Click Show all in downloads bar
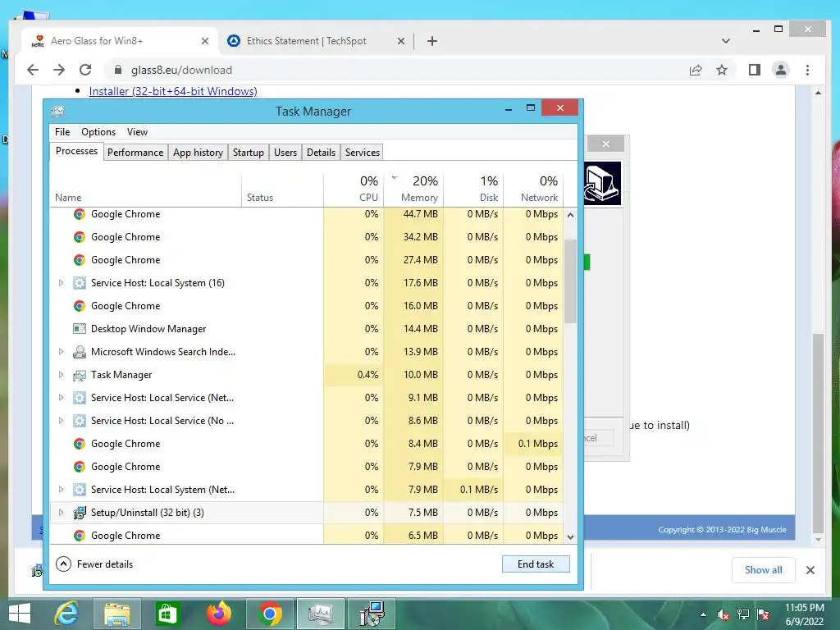840x630 pixels. (x=763, y=570)
